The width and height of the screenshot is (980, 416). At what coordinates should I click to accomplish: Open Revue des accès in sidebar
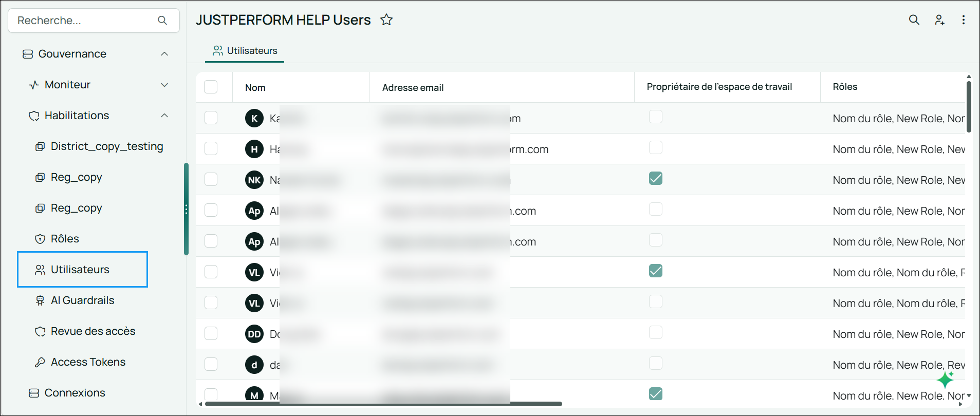(93, 331)
